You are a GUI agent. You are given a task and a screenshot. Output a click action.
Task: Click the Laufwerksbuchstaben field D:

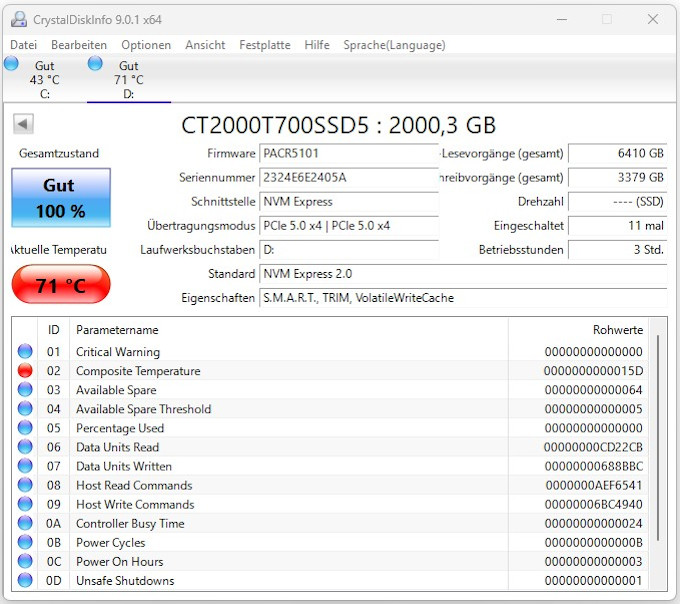click(349, 250)
